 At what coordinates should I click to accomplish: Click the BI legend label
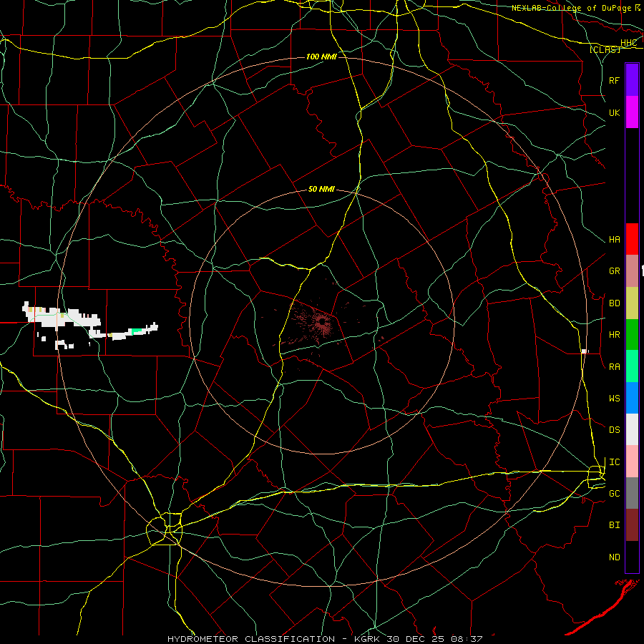pyautogui.click(x=614, y=525)
